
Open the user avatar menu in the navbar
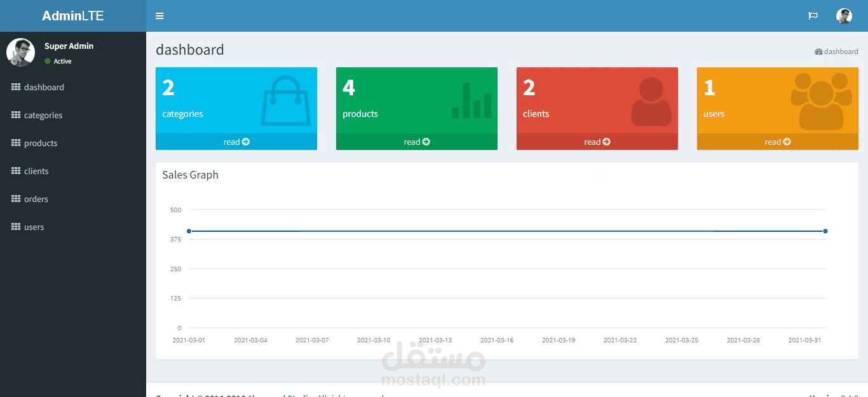[x=844, y=15]
